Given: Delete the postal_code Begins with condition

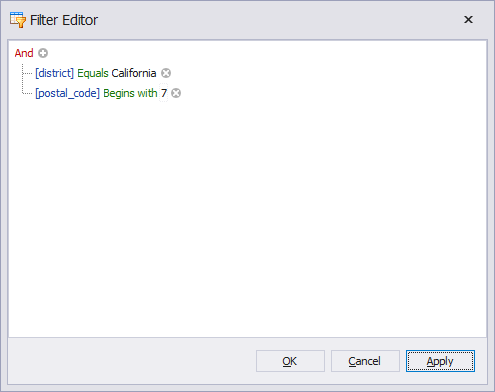Looking at the screenshot, I should click(x=176, y=93).
